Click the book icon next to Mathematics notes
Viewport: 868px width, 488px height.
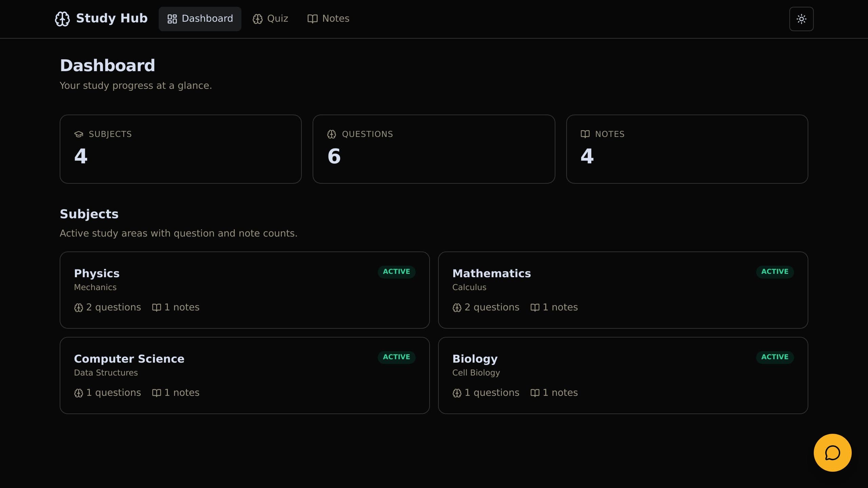535,308
